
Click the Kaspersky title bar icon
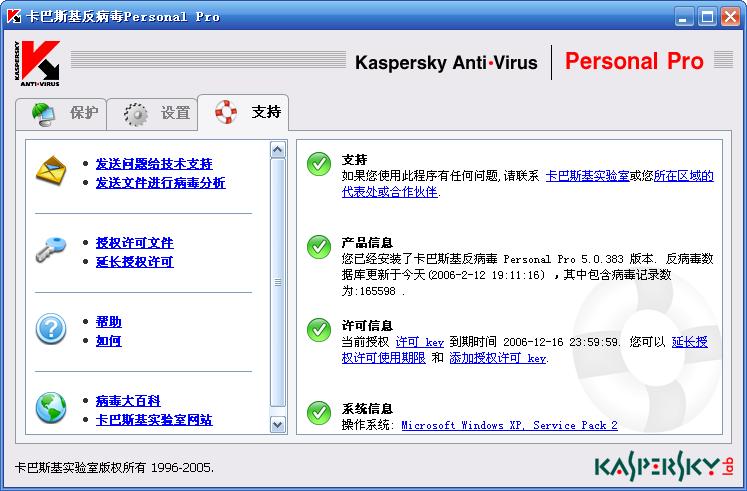tap(14, 17)
